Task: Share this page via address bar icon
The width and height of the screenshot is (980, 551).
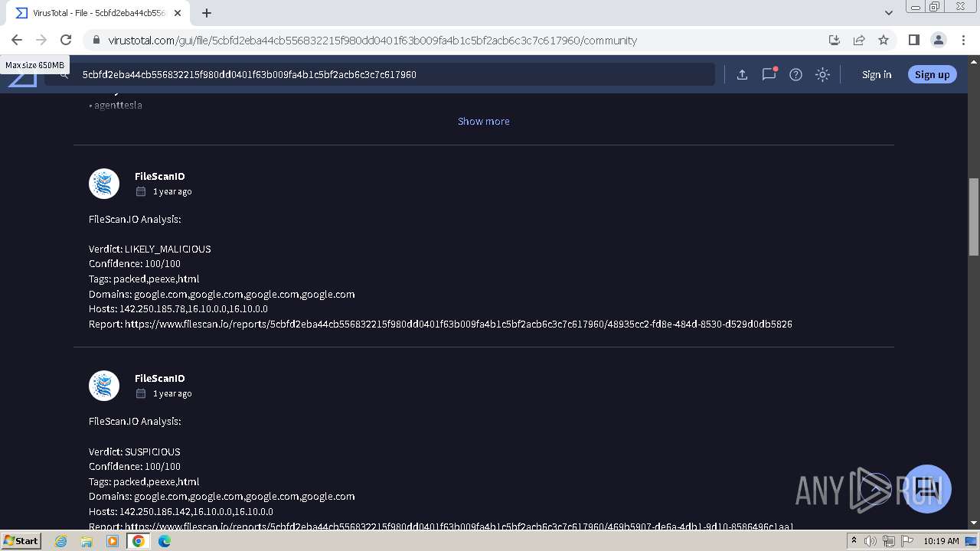Action: (x=859, y=40)
